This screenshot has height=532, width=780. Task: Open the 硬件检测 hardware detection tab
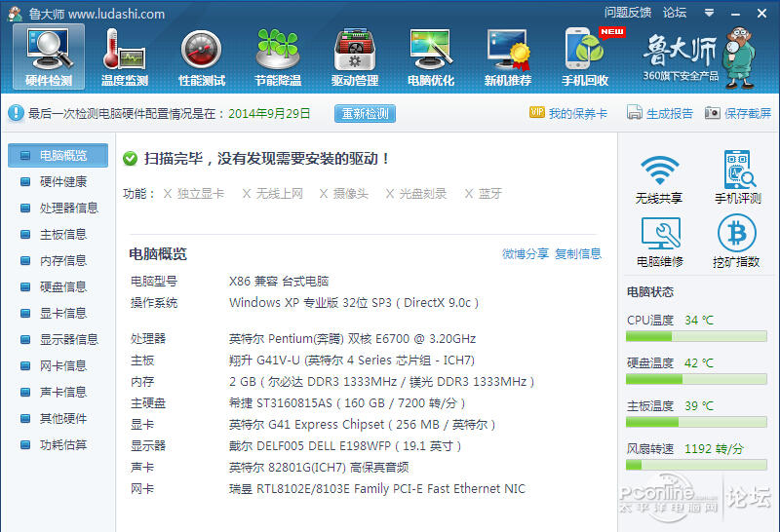point(49,57)
